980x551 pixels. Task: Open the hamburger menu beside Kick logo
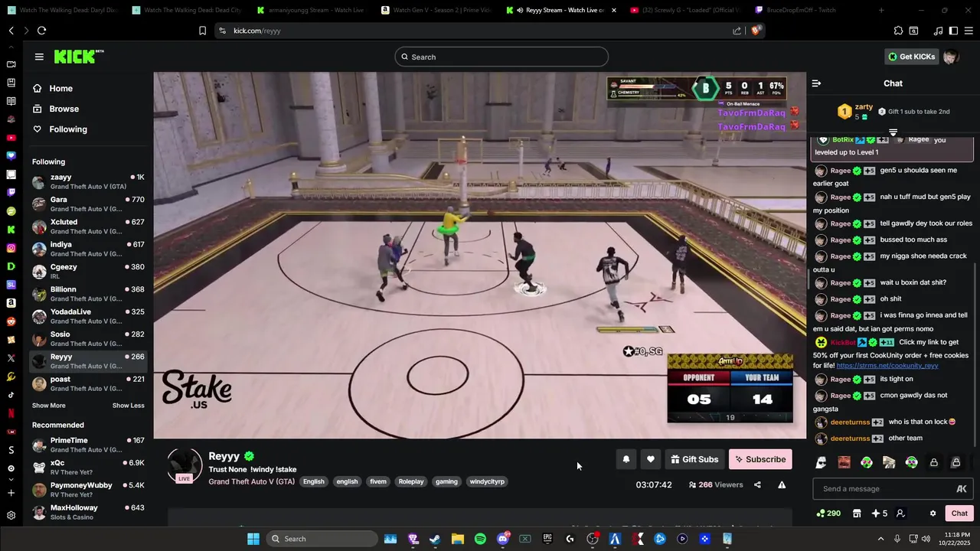(39, 57)
